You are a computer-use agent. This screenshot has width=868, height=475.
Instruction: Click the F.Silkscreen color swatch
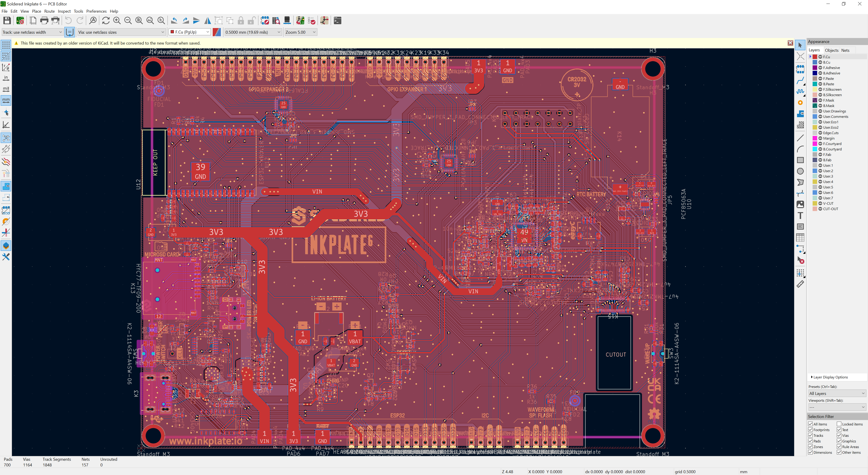pos(815,89)
